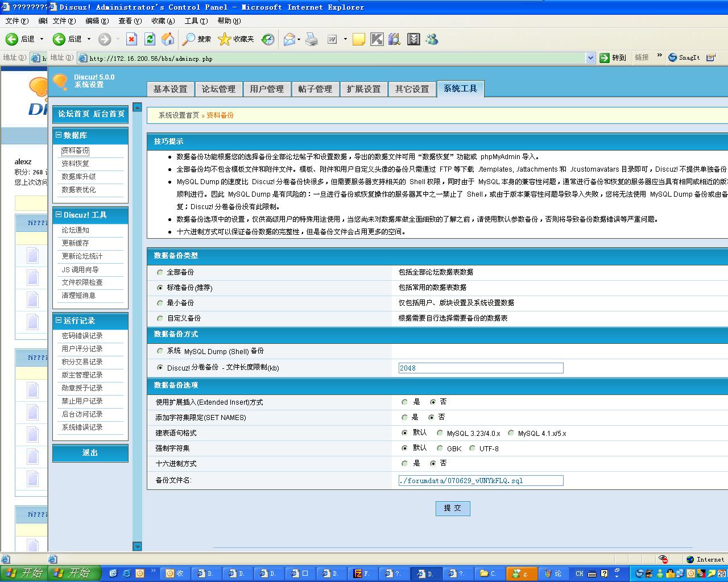Open the address bar URL dropdown
The width and height of the screenshot is (728, 582).
coord(590,58)
